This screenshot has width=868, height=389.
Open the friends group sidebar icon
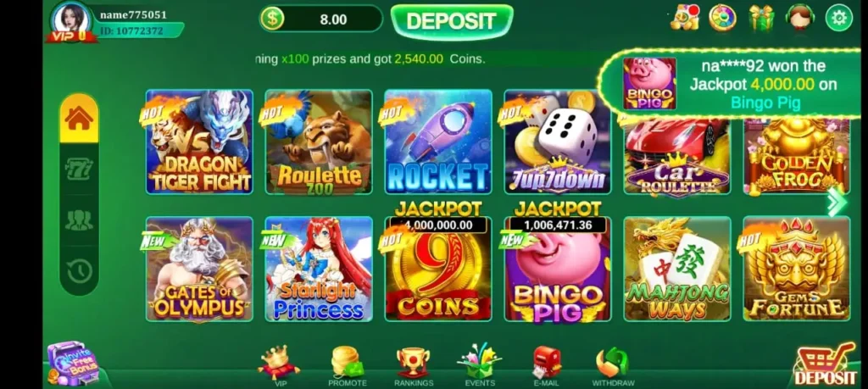[79, 220]
